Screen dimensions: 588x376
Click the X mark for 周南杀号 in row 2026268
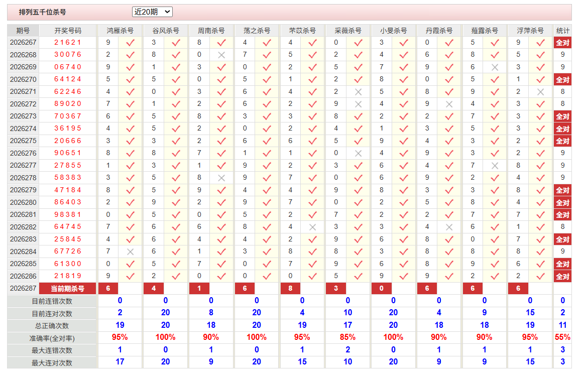pos(221,55)
